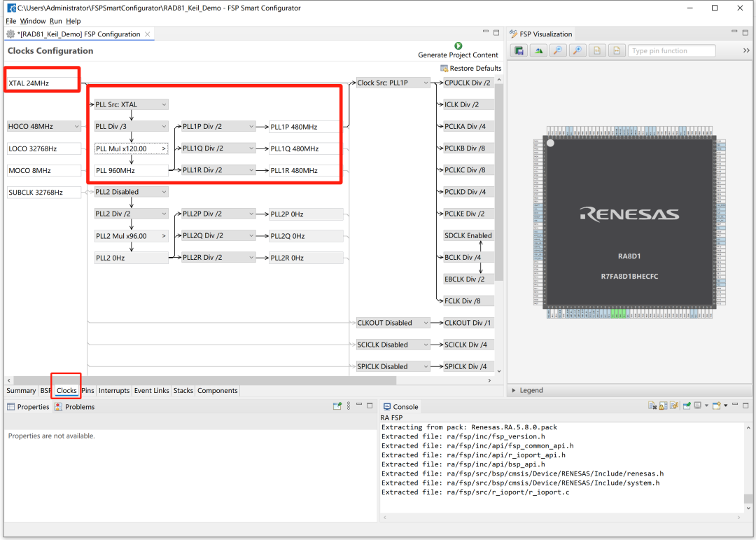Open the PLL Src: XTAL dropdown
Screen dimensions: 756x540
(132, 104)
